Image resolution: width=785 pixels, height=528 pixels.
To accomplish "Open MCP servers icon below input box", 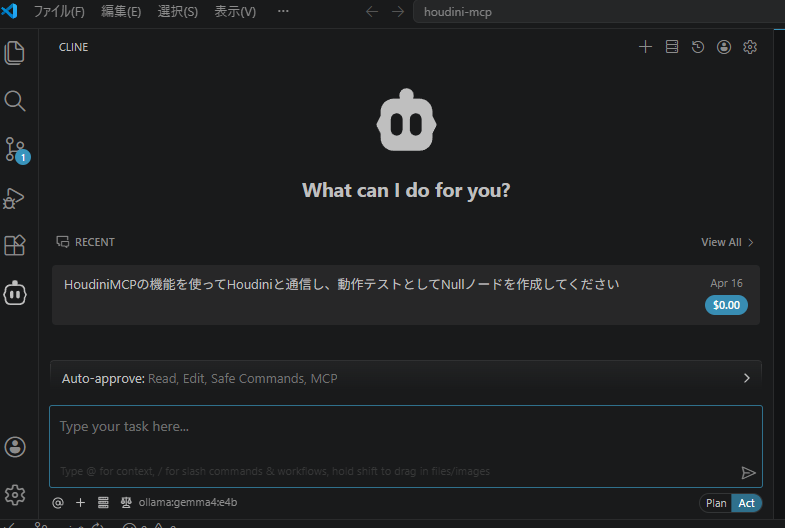I will click(x=103, y=502).
